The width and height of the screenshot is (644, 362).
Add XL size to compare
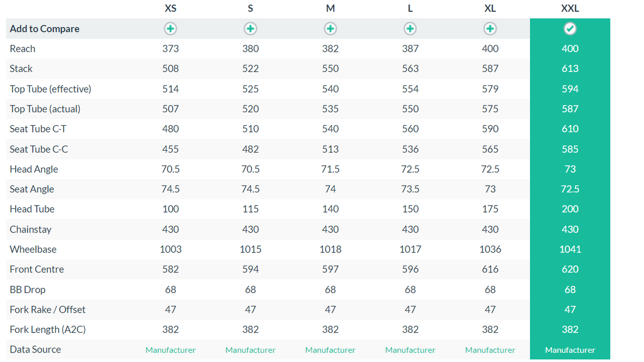[490, 29]
